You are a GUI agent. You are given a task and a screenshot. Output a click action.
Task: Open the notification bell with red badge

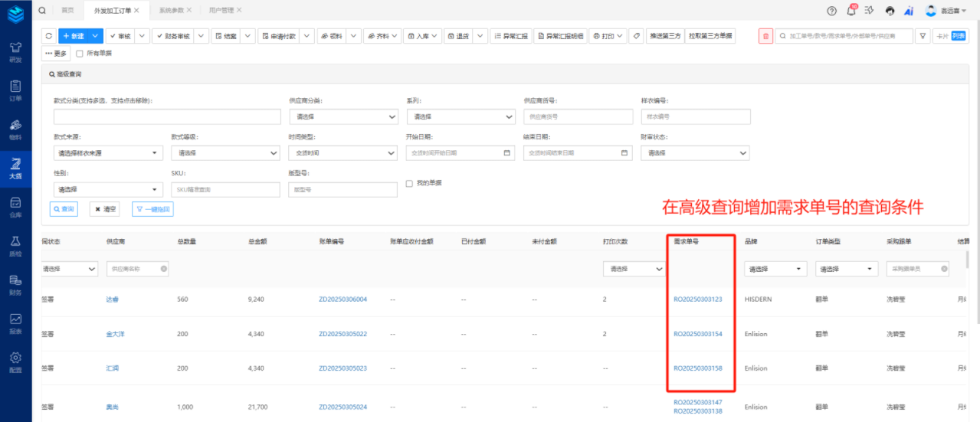[852, 11]
